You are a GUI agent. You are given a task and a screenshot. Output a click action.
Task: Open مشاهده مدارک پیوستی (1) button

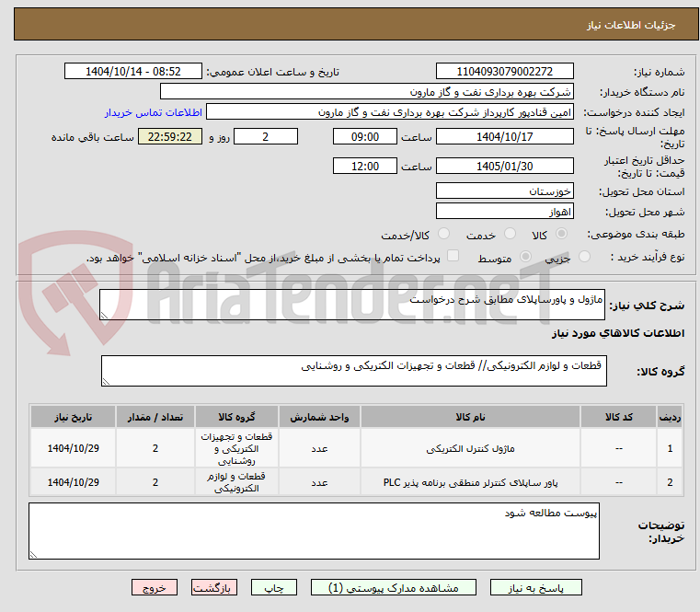394,587
